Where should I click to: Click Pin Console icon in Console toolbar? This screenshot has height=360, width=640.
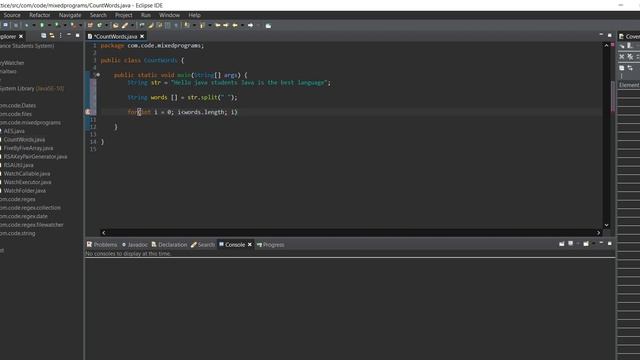click(562, 244)
